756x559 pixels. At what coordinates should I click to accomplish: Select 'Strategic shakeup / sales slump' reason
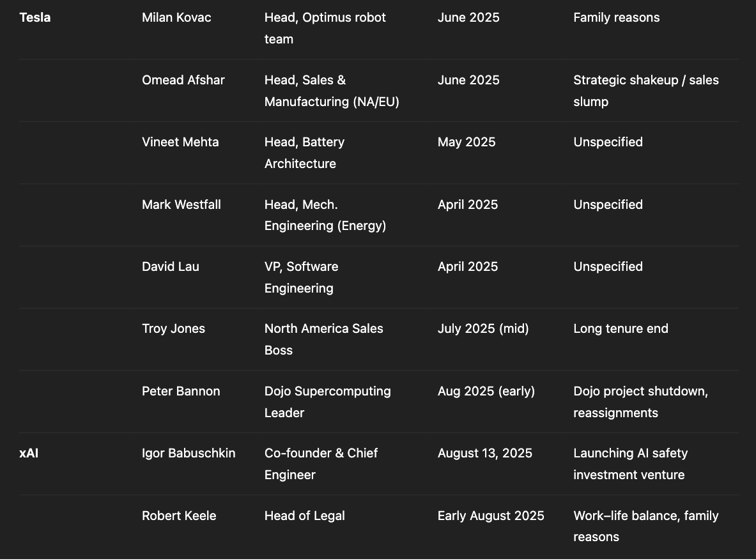[646, 91]
